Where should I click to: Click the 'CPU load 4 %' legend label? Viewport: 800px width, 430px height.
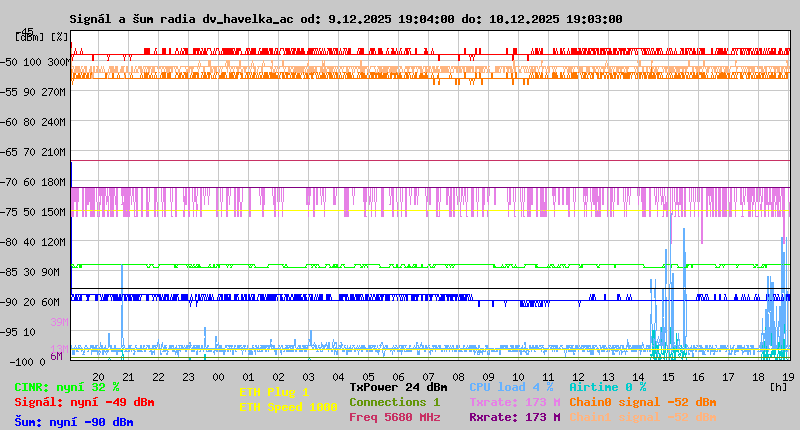click(511, 388)
